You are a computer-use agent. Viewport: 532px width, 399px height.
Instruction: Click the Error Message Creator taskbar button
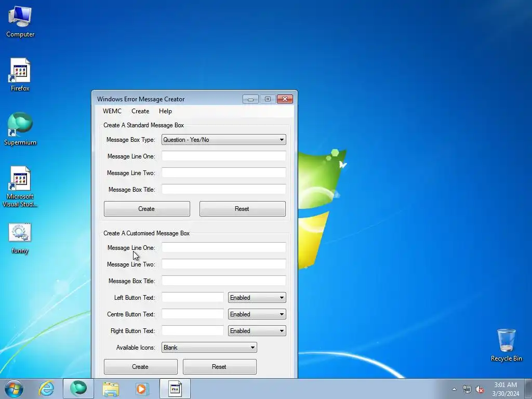tap(175, 389)
